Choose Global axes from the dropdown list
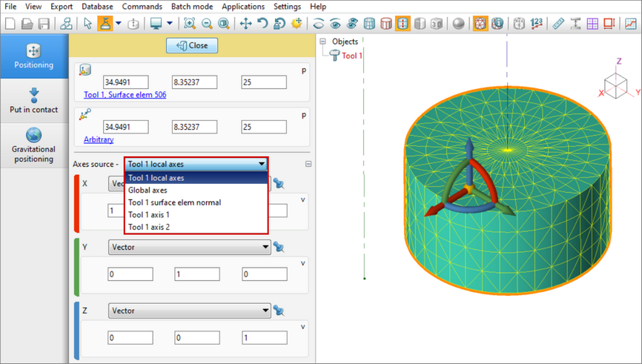 148,190
